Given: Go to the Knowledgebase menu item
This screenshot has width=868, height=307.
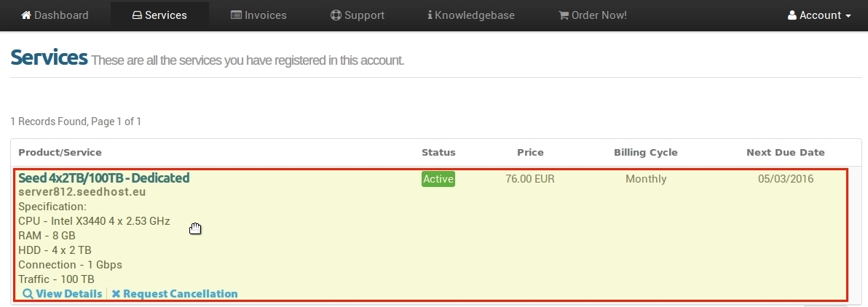Looking at the screenshot, I should point(471,15).
